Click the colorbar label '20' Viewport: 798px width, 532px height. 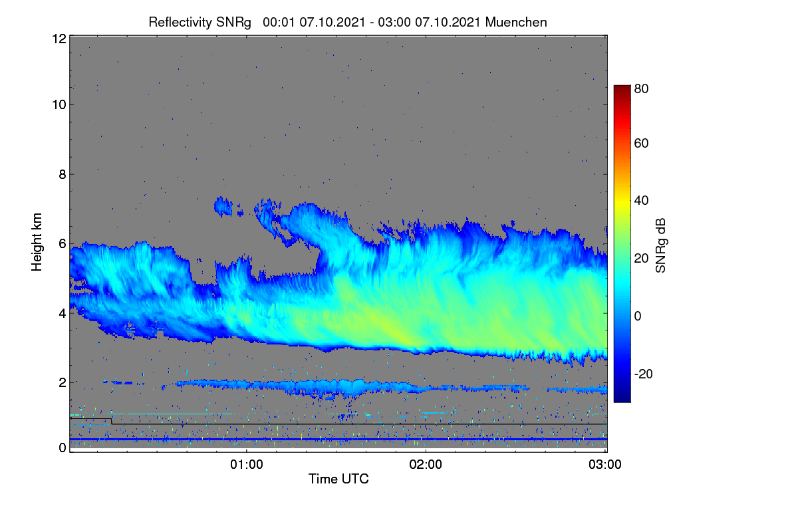[x=642, y=259]
